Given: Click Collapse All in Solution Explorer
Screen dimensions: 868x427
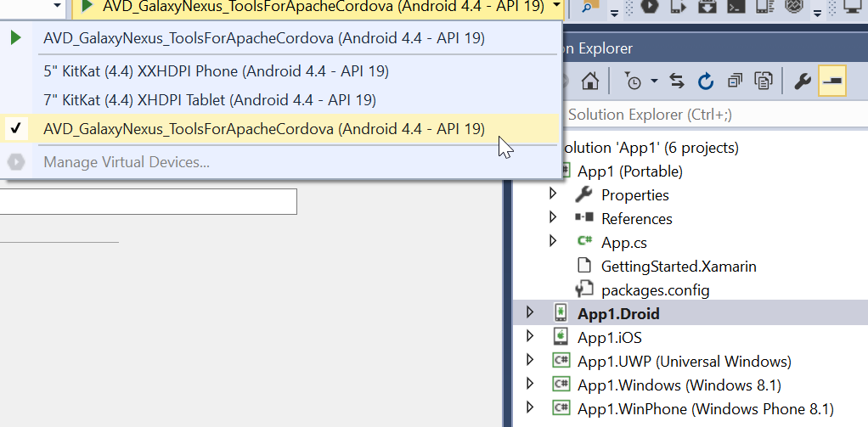Looking at the screenshot, I should (x=735, y=81).
